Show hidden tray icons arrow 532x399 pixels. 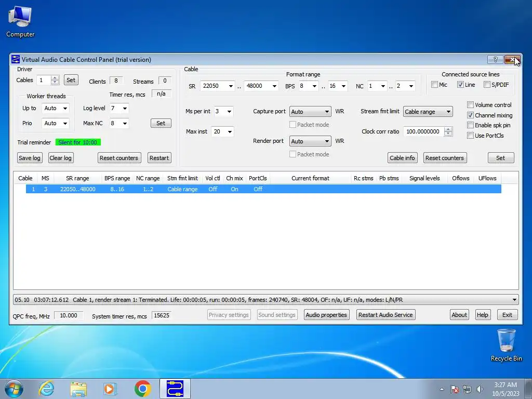click(442, 389)
